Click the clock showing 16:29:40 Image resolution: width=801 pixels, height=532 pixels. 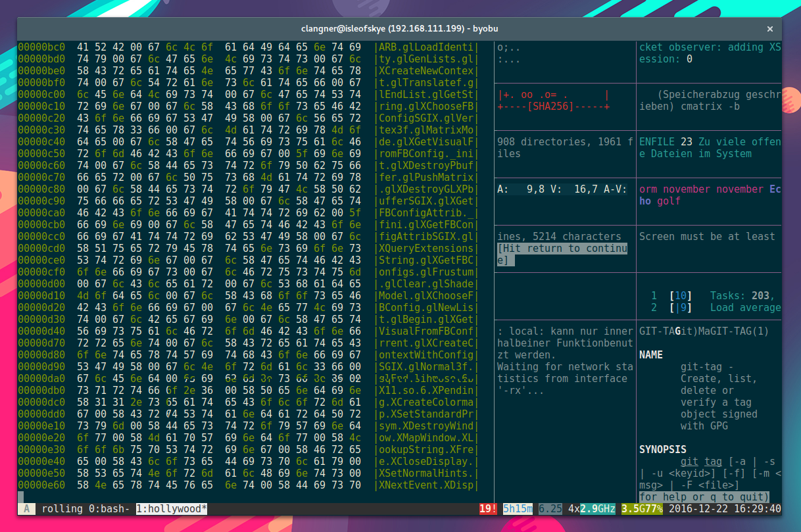(x=758, y=508)
